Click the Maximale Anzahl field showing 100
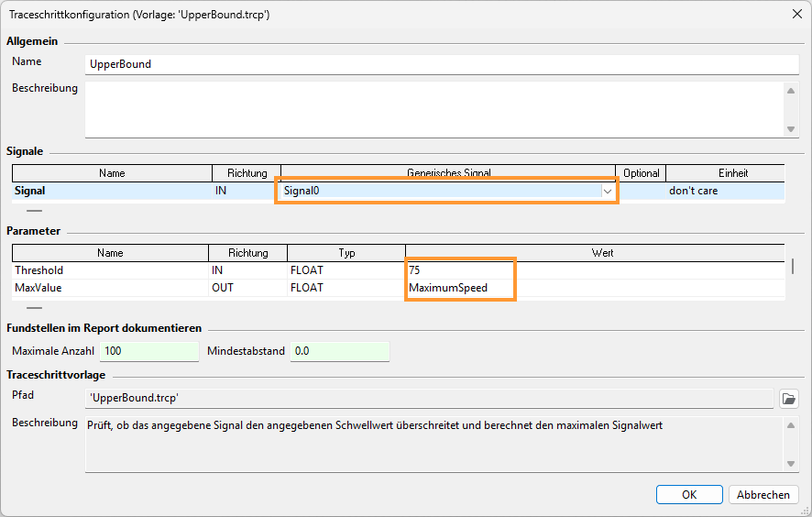Viewport: 812px width, 517px height. point(149,351)
